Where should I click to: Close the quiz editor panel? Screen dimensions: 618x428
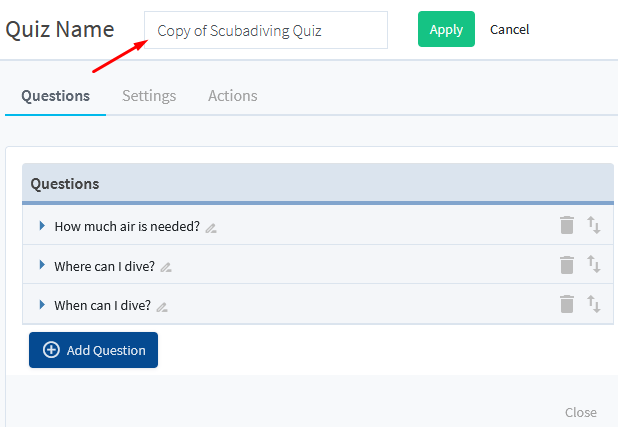(x=581, y=412)
